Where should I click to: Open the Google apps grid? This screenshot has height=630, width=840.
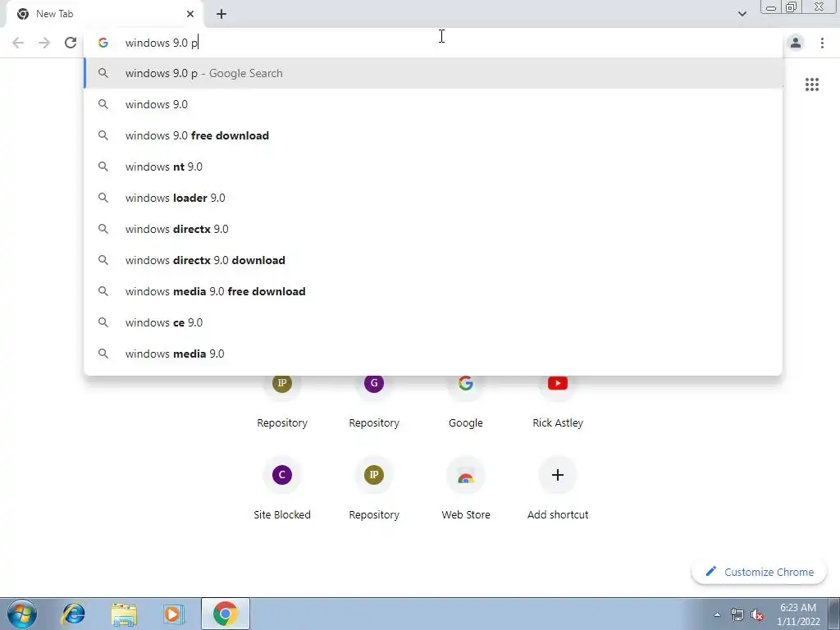(811, 84)
